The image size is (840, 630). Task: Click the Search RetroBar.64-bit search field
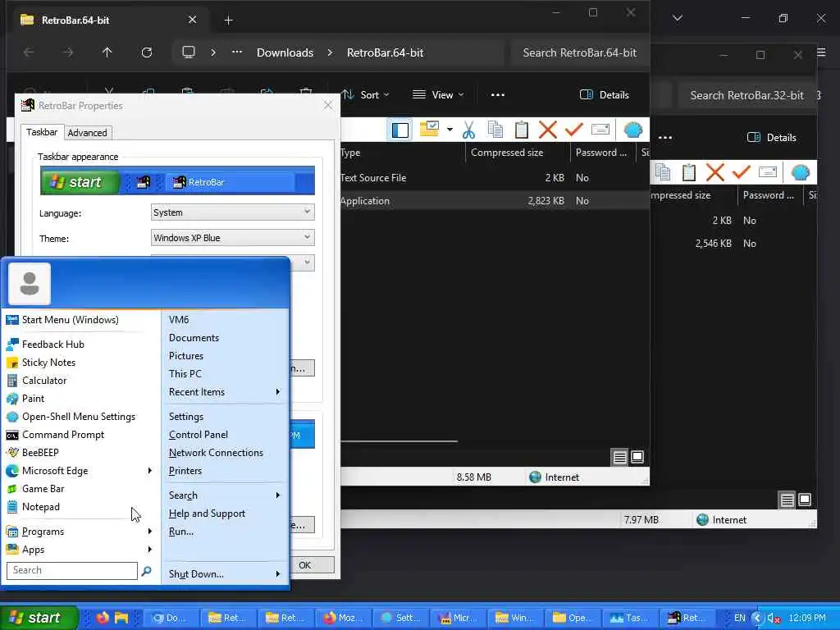click(580, 52)
